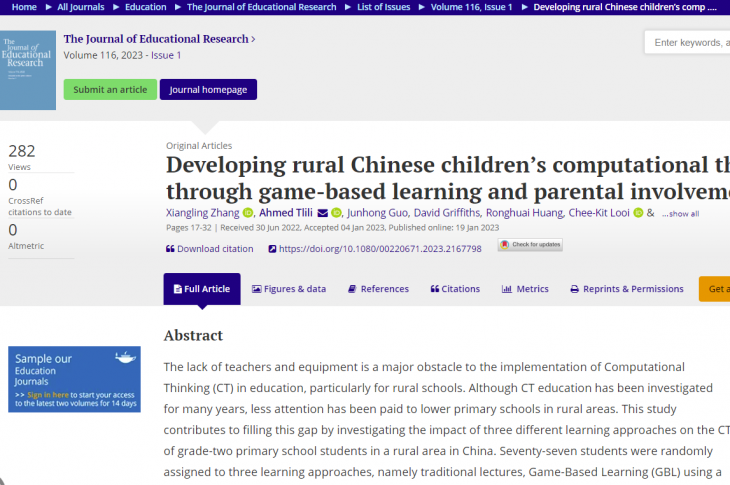View the Metrics tab
Image resolution: width=730 pixels, height=485 pixels.
coord(525,289)
